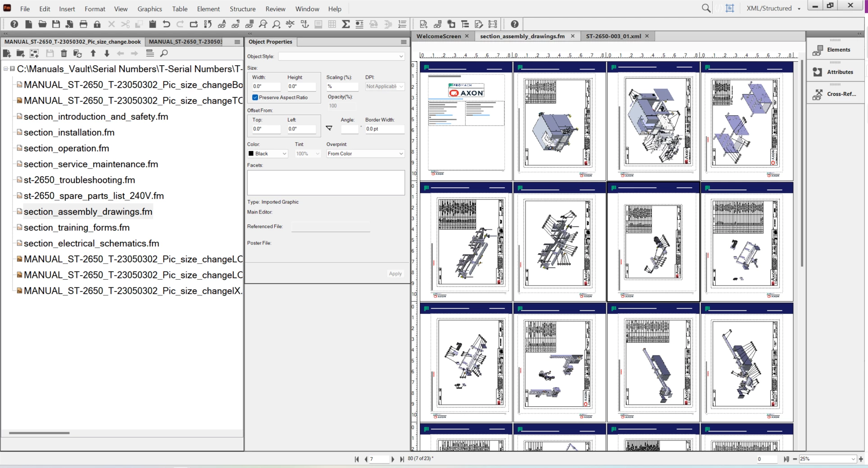Click the numbered list icon
This screenshot has width=868, height=468.
point(402,24)
